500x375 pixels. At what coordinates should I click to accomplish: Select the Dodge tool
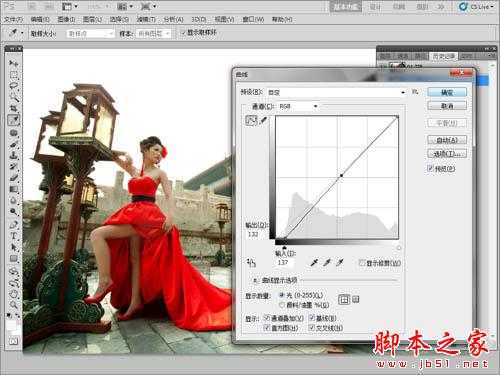14,212
